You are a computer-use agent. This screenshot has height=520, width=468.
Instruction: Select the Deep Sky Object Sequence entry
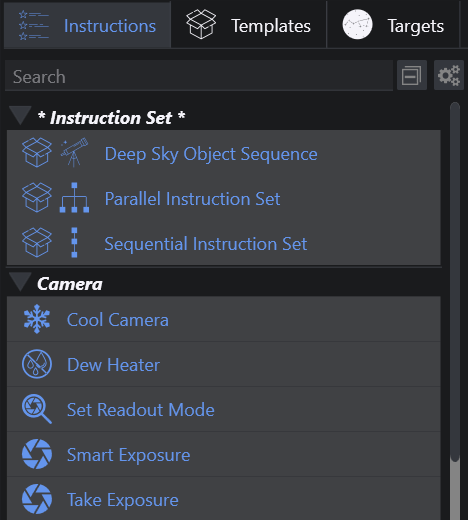pyautogui.click(x=224, y=153)
